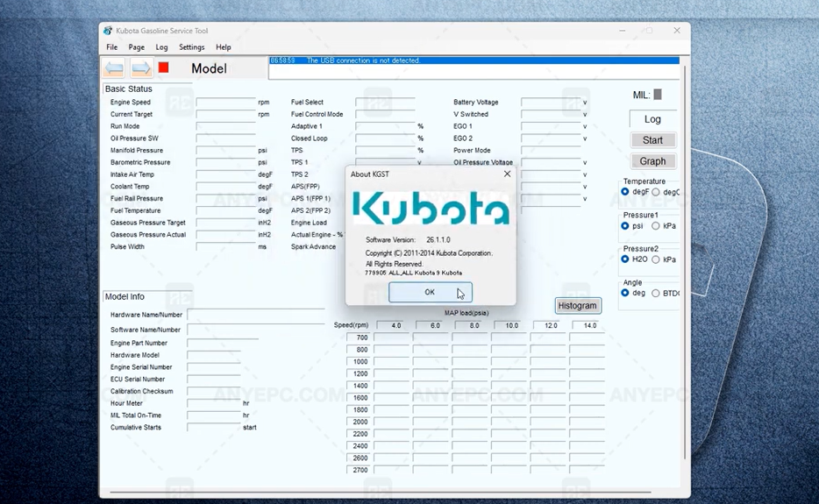Open the Page menu
The height and width of the screenshot is (504, 819).
click(x=136, y=47)
